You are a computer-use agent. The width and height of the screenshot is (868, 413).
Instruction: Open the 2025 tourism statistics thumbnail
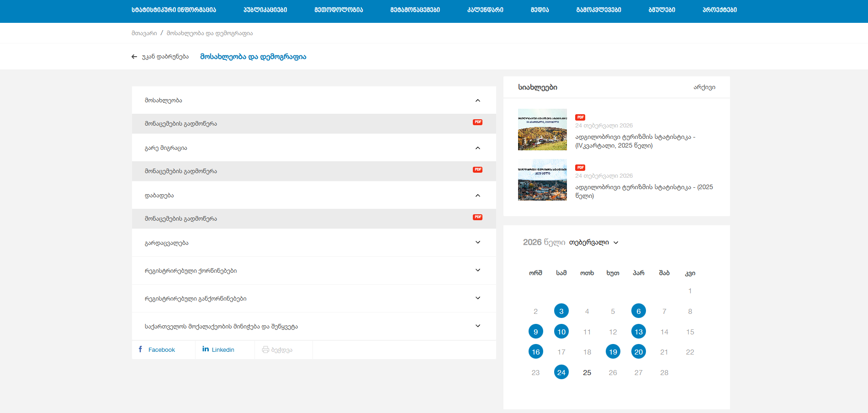(x=542, y=180)
